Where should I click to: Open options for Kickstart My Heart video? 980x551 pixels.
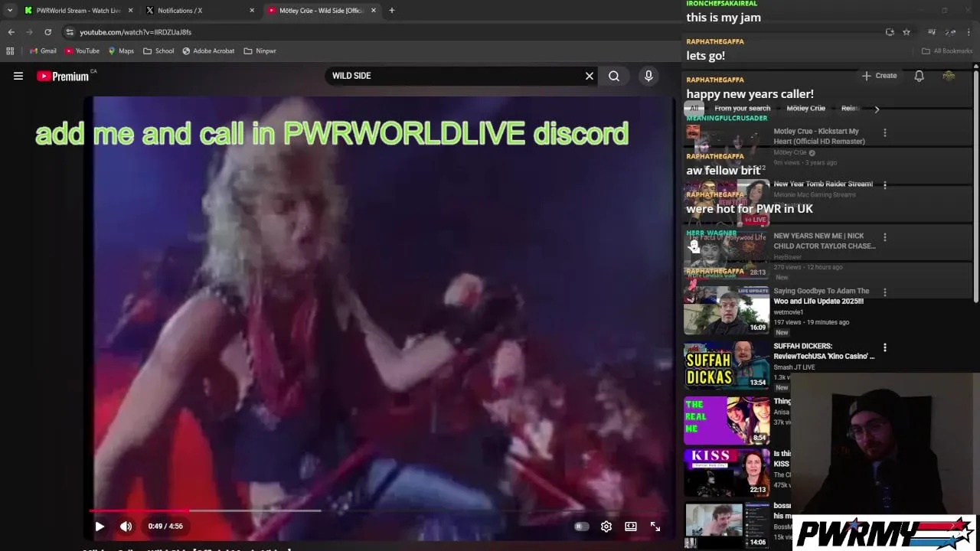885,132
